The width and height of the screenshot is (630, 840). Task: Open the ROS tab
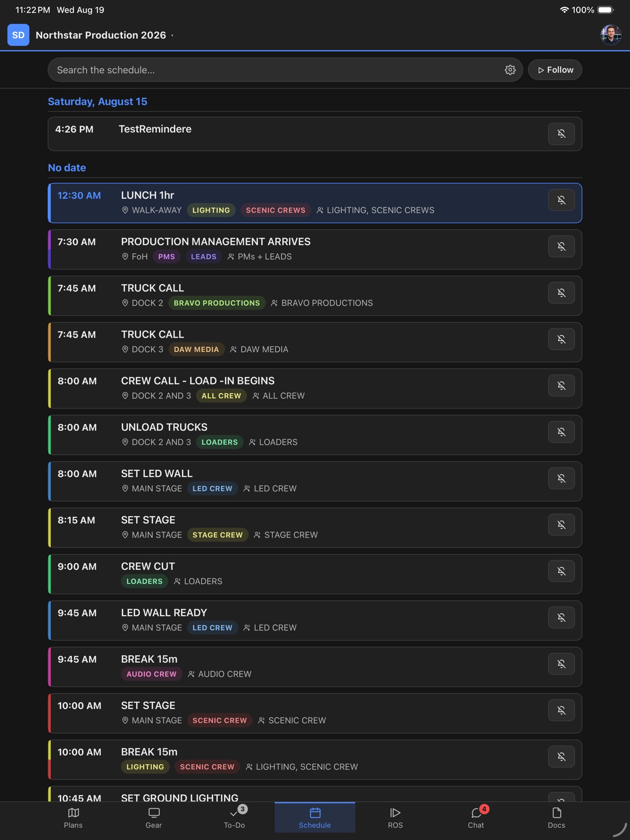point(395,818)
